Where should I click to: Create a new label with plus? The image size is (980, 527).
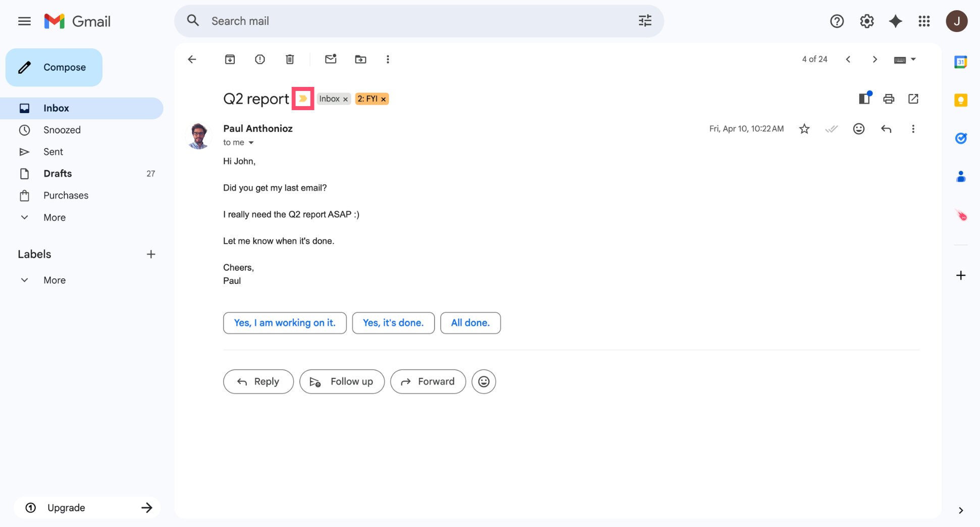pyautogui.click(x=151, y=254)
